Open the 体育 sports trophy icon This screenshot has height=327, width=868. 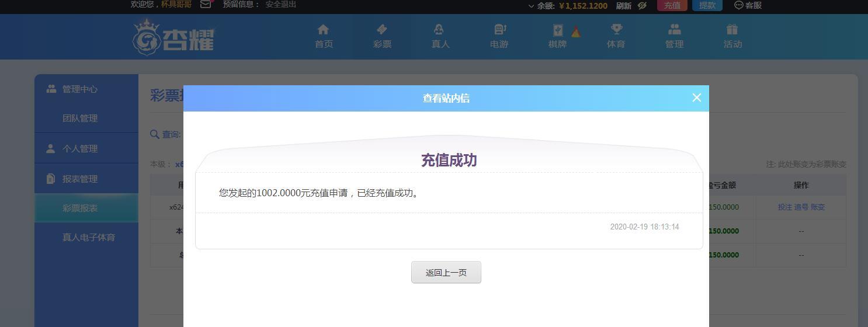[616, 29]
